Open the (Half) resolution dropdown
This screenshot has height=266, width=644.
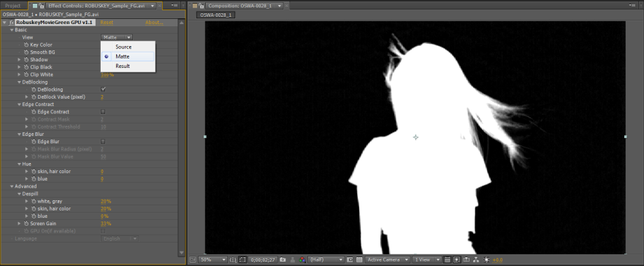[x=326, y=260]
